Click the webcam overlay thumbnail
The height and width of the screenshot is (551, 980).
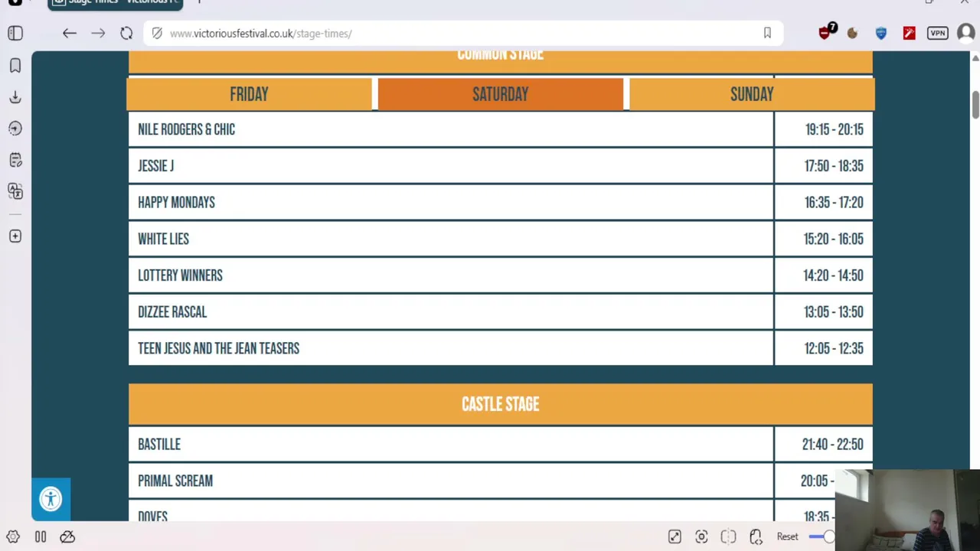tap(907, 510)
